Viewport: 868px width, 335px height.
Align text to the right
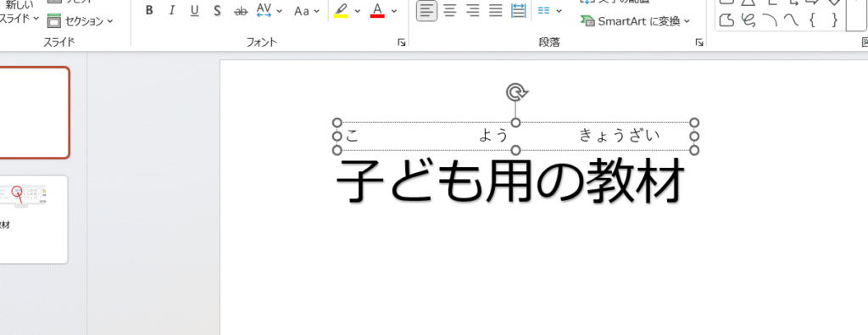point(473,10)
